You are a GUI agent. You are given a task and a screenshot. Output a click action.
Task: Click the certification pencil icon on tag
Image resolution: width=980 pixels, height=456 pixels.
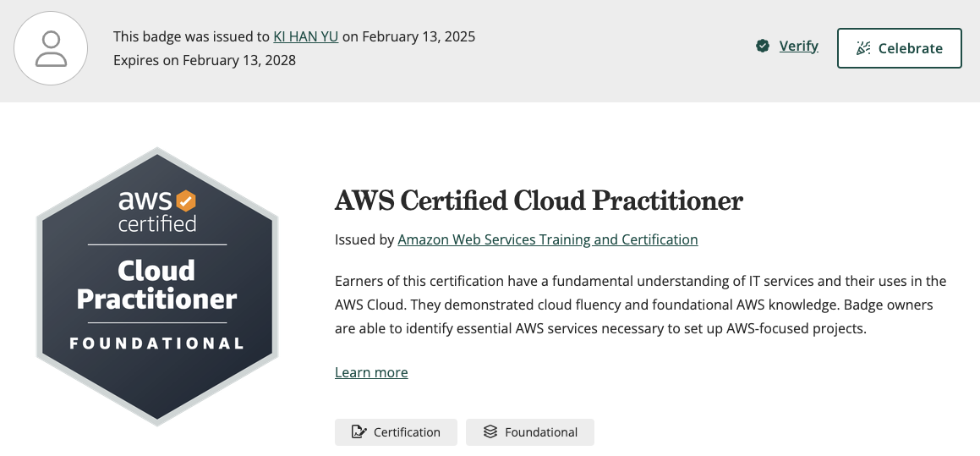[359, 431]
